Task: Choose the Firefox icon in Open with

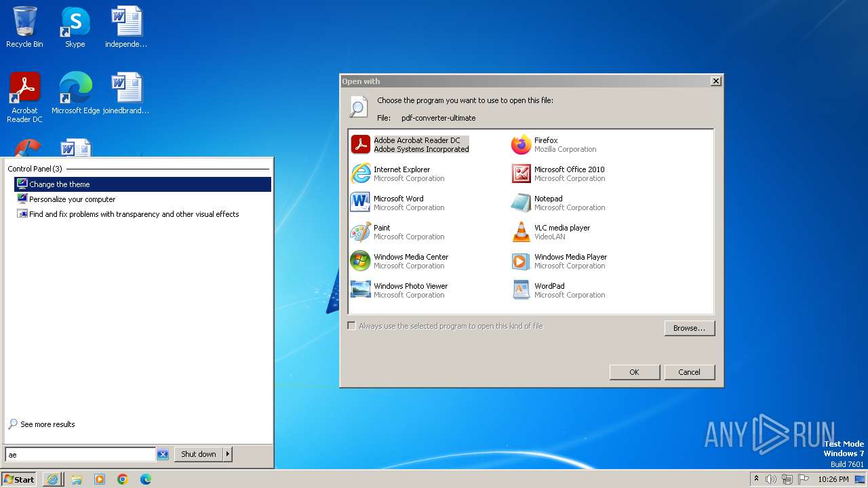Action: point(521,144)
